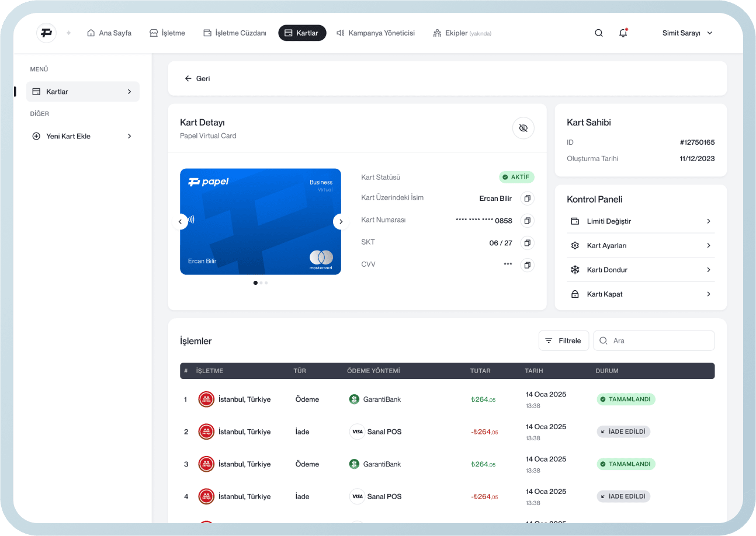Open Kartı Dondur freeze option

click(641, 270)
